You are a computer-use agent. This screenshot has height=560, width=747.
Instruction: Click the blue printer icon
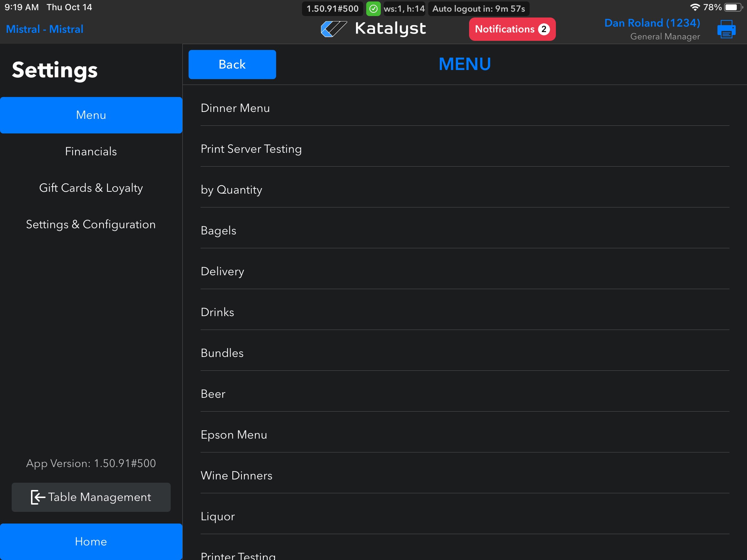pos(726,29)
